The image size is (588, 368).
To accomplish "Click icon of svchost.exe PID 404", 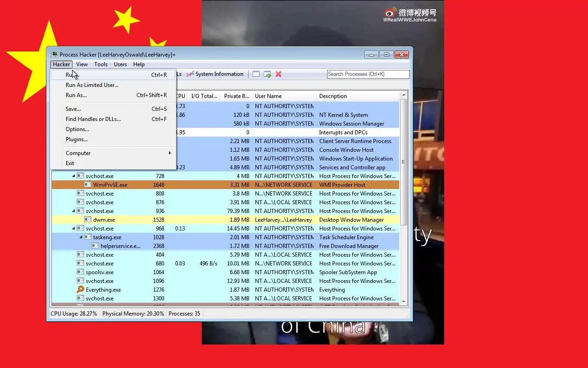I will coord(80,255).
